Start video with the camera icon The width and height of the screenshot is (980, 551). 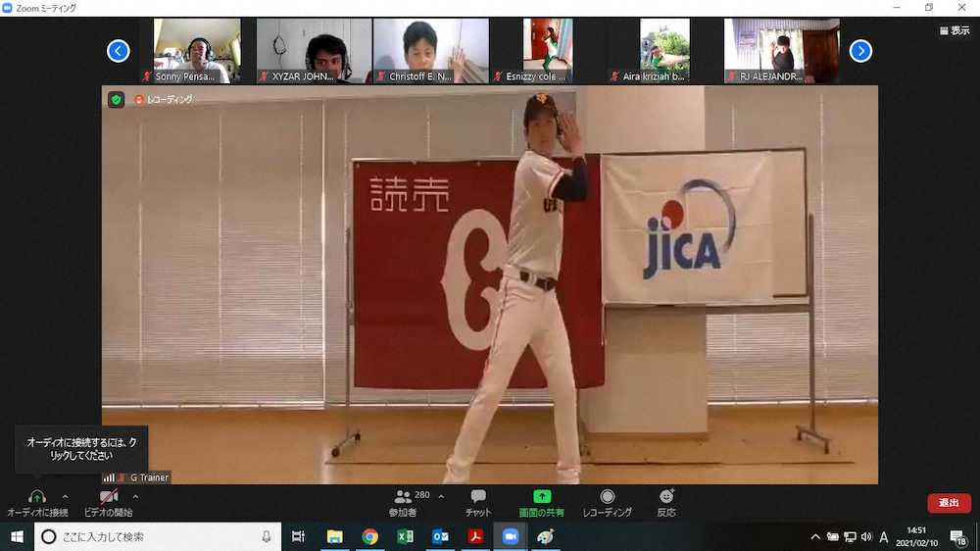[108, 497]
